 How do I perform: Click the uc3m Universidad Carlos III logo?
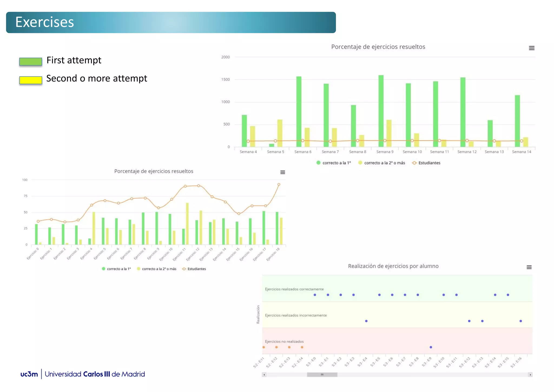pos(83,374)
